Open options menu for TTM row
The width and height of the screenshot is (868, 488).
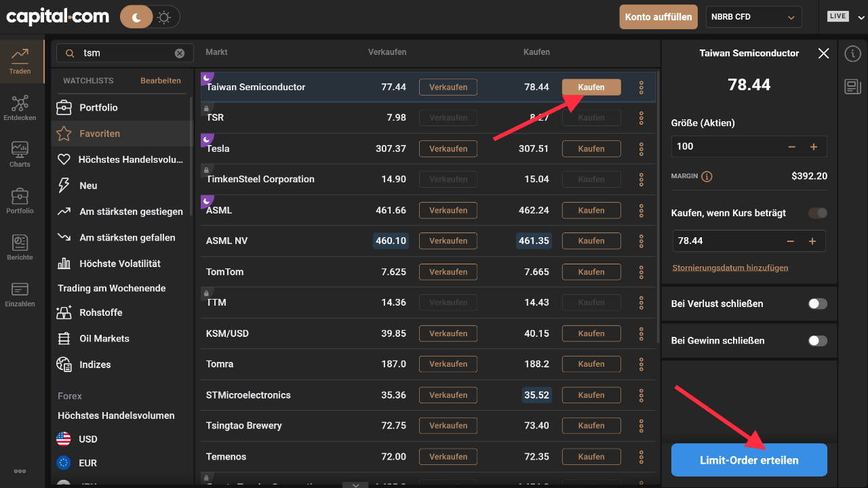point(642,302)
